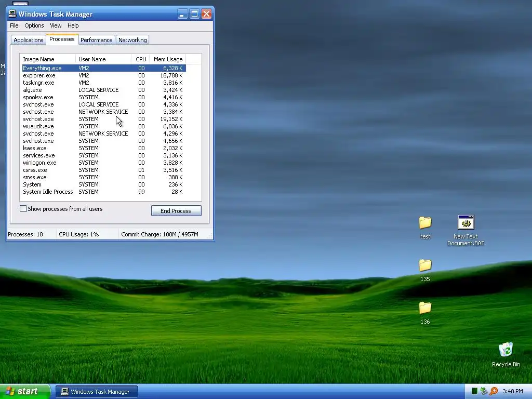Switch to the Applications tab

tap(29, 39)
